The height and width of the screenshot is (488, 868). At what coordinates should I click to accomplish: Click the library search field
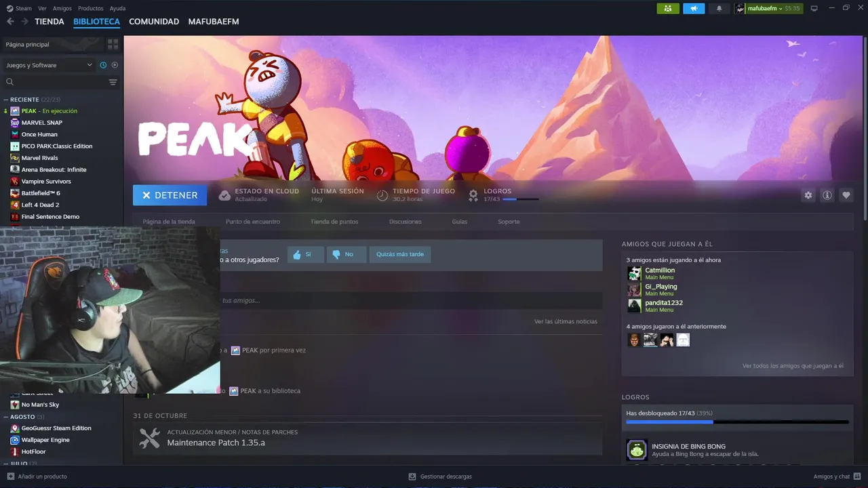coord(54,82)
